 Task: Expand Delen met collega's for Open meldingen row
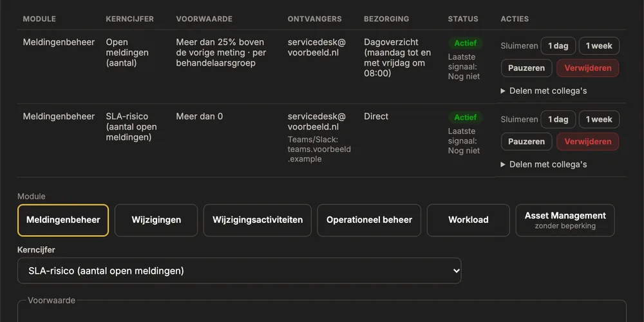coord(544,91)
